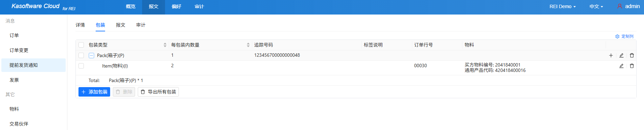Image resolution: width=644 pixels, height=130 pixels.
Task: Open 审计 in the top navigation
Action: tap(199, 7)
